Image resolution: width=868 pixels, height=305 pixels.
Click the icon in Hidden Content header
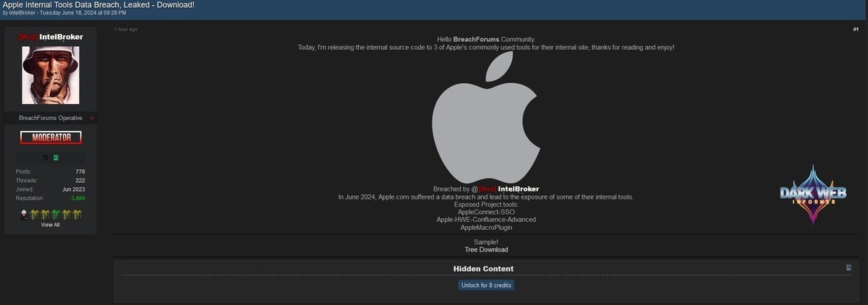[x=848, y=267]
